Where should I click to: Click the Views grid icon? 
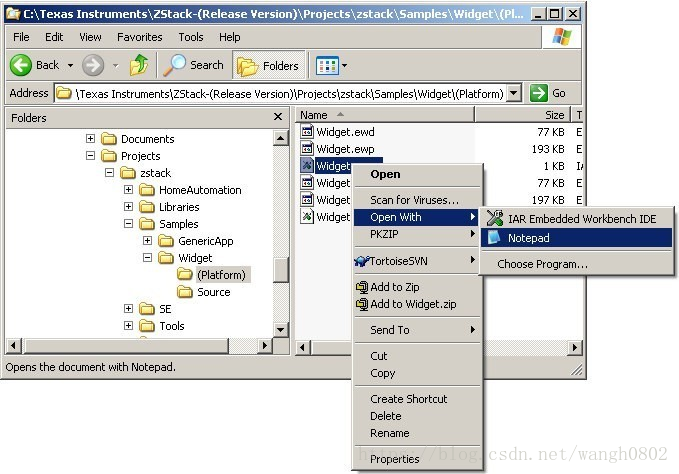coord(327,66)
